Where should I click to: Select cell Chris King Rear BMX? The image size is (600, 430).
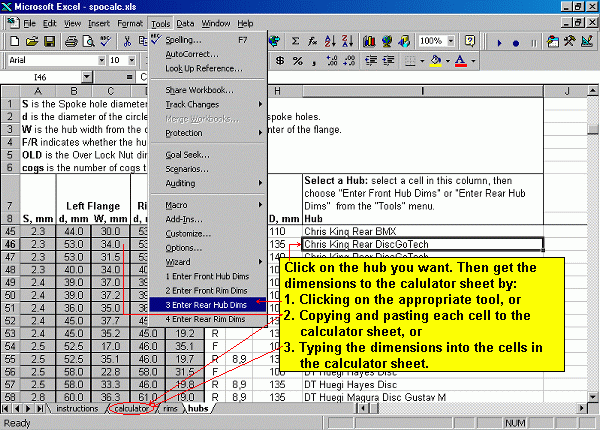pos(423,231)
